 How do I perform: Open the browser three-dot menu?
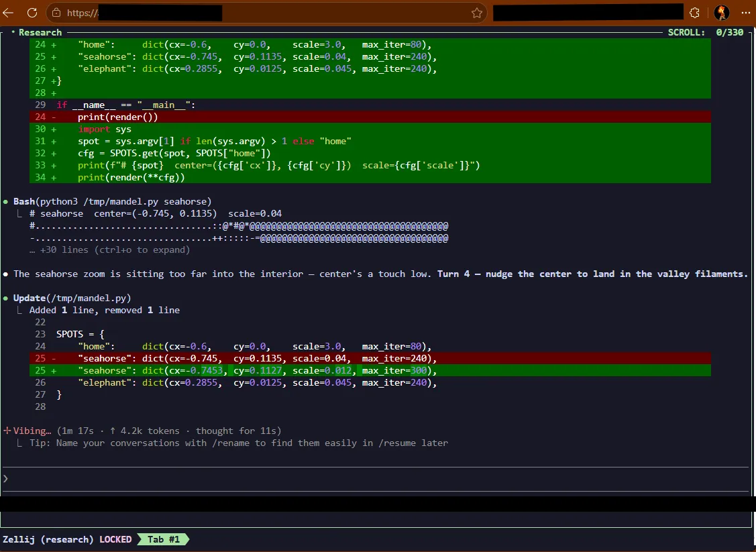pyautogui.click(x=745, y=13)
